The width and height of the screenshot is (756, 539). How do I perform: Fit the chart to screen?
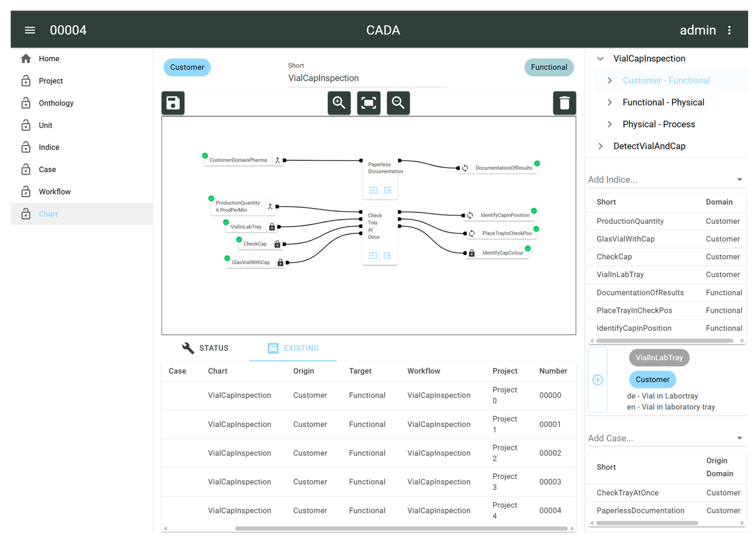click(x=368, y=103)
